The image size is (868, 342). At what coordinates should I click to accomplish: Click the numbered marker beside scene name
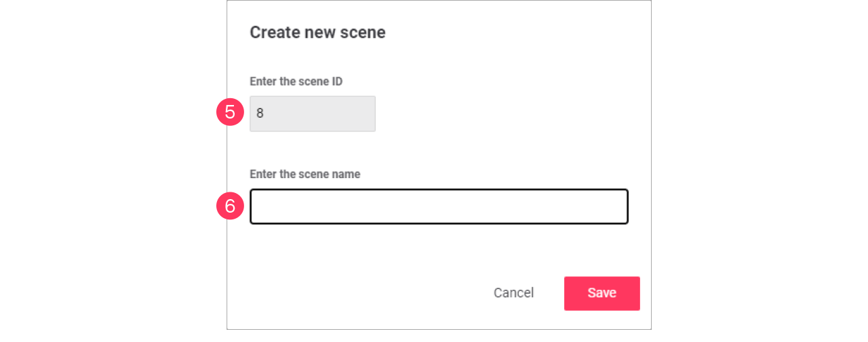pyautogui.click(x=230, y=206)
